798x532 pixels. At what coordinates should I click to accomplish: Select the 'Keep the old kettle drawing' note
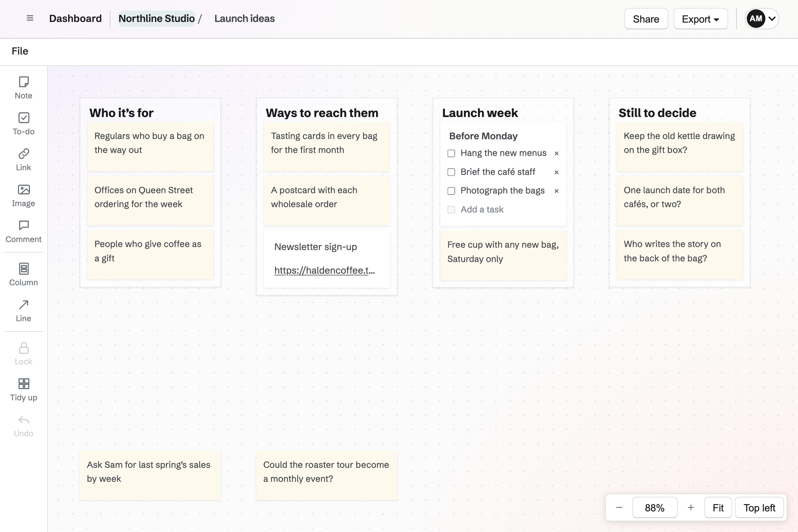click(680, 147)
